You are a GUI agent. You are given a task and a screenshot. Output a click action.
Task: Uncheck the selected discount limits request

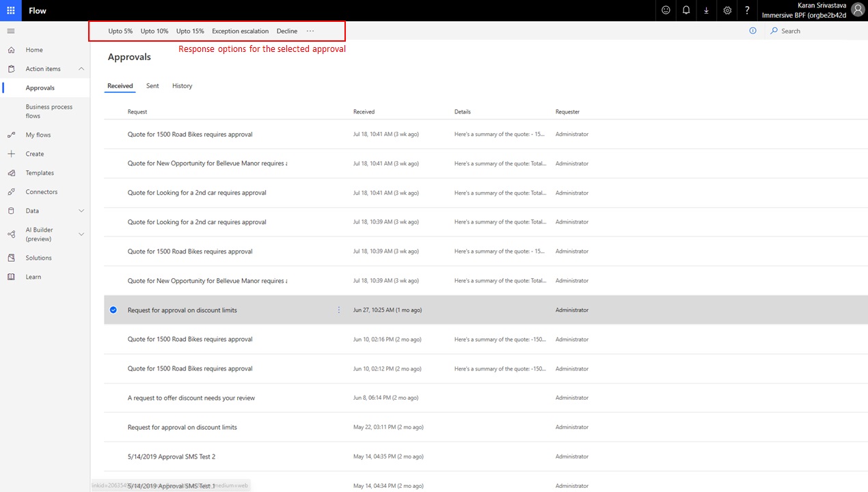(x=113, y=310)
